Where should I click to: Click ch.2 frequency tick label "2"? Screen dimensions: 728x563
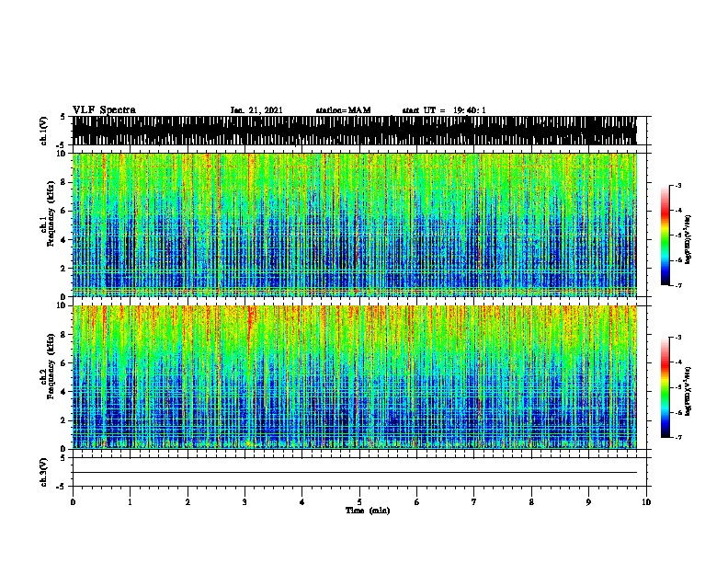[64, 420]
